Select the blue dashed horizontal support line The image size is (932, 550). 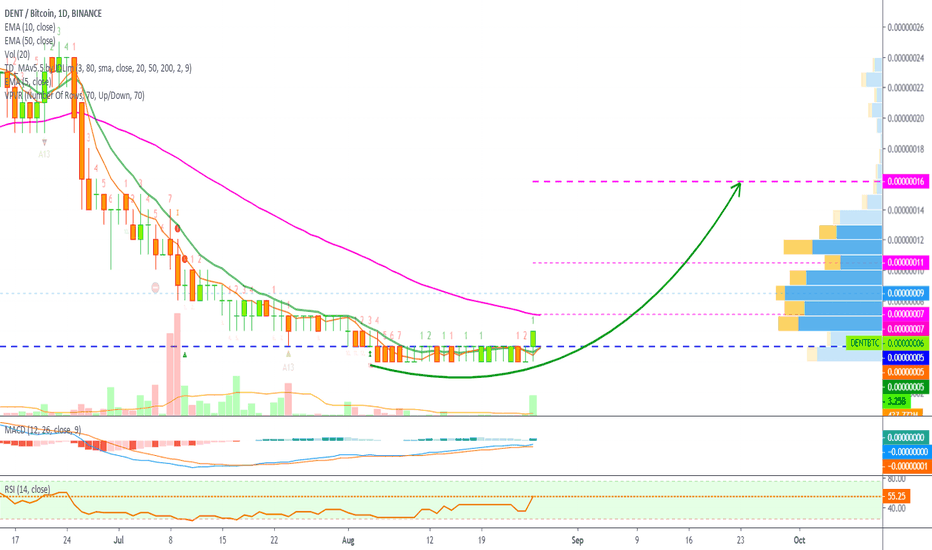pos(440,346)
